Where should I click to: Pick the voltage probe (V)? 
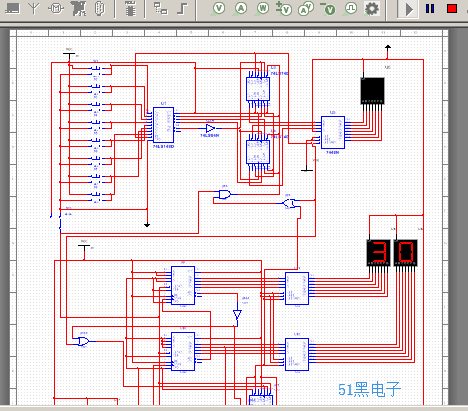[218, 9]
